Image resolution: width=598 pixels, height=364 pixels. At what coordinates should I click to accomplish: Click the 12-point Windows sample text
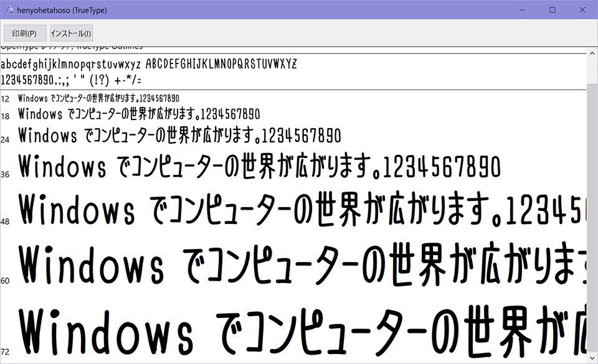98,98
